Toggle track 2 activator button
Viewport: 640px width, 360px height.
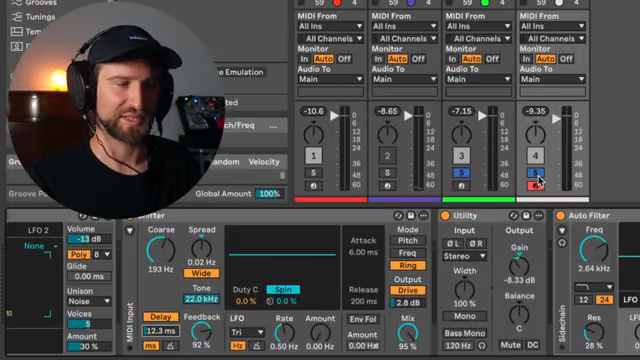click(x=387, y=156)
